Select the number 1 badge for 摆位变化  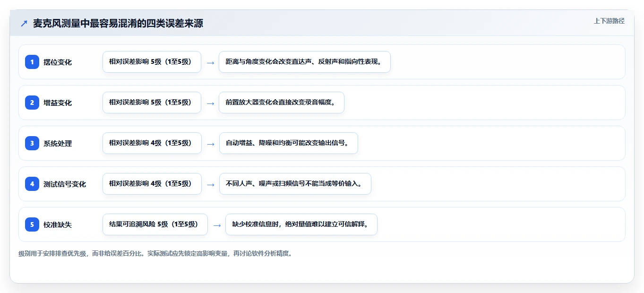(32, 62)
